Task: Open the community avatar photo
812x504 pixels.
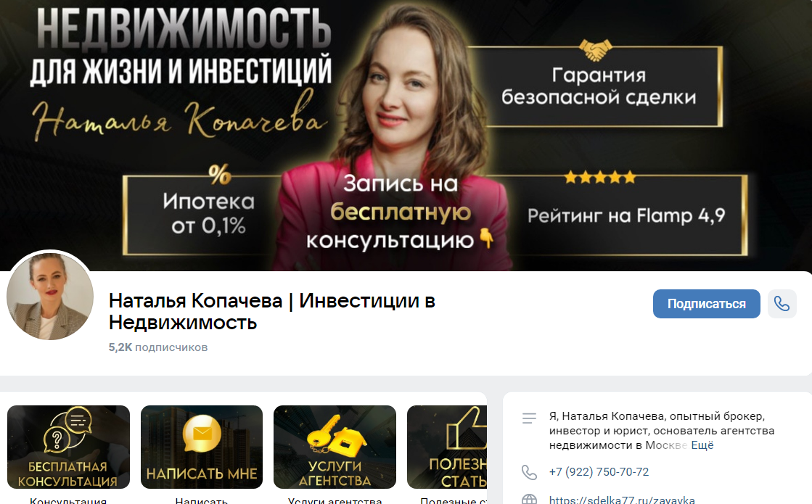Action: [x=50, y=296]
